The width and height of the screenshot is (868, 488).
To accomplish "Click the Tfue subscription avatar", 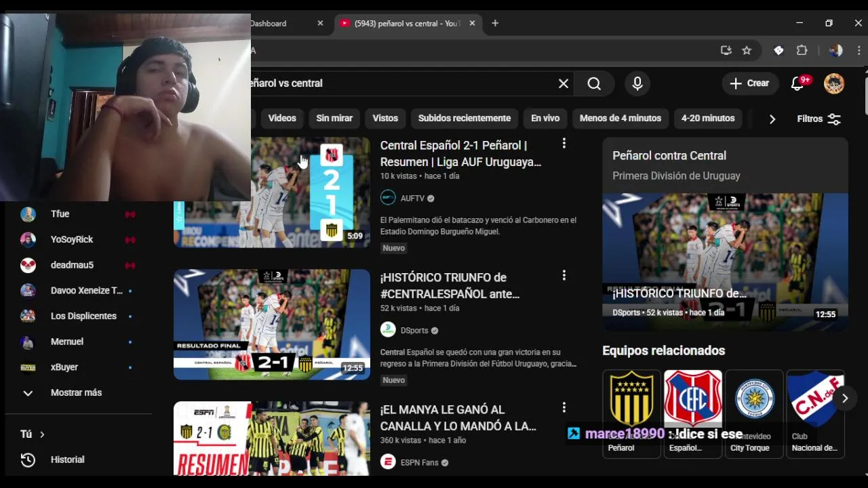I will coord(28,214).
